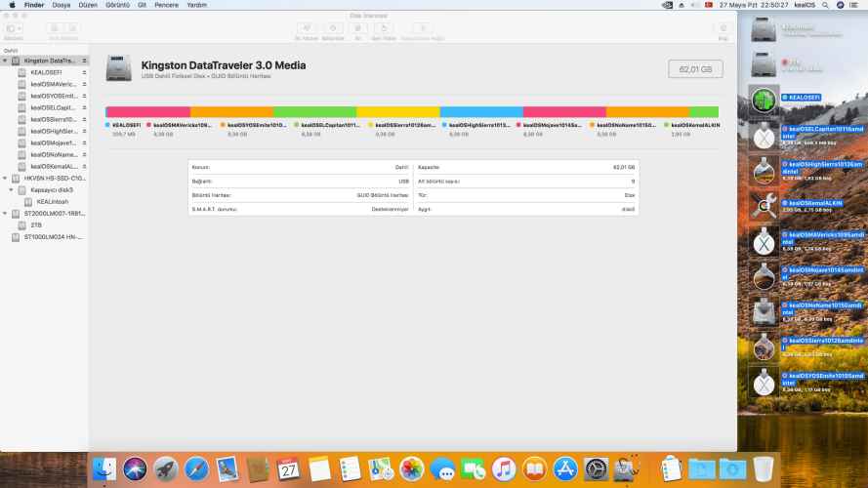Collapse the HKVSN HS-SSD disk entry
The image size is (868, 488).
5,179
